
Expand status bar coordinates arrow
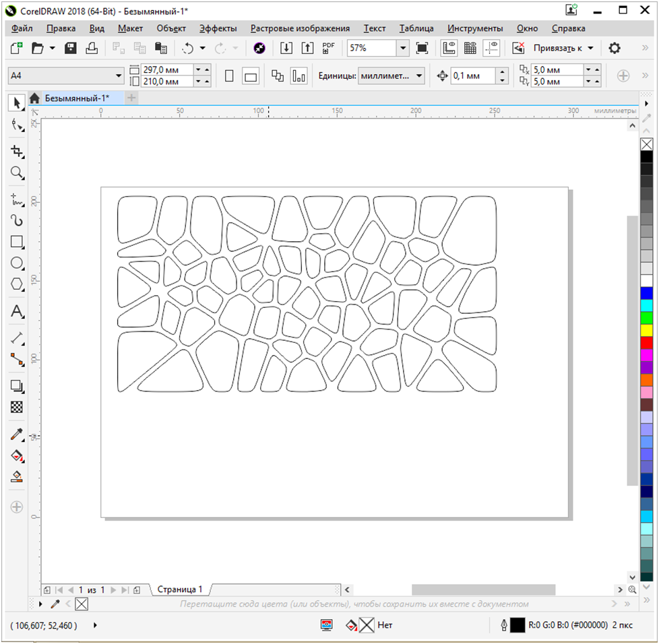point(95,626)
